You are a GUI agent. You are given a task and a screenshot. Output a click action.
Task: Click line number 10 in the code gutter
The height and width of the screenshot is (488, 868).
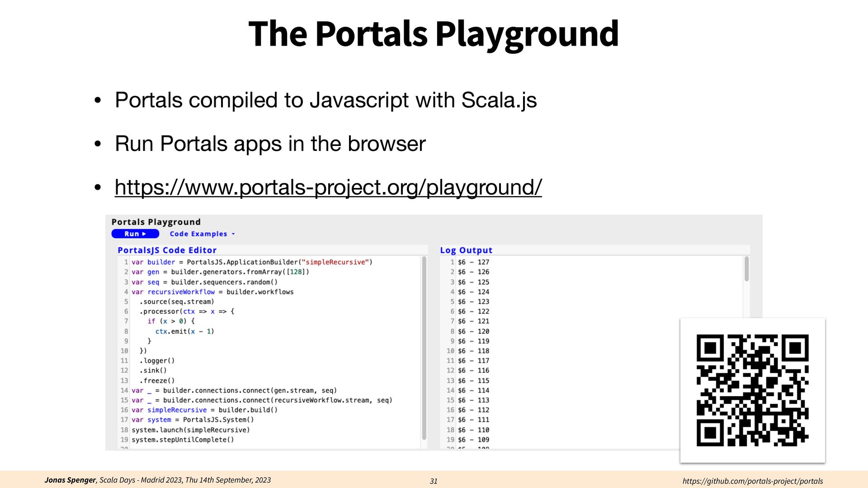(x=124, y=351)
